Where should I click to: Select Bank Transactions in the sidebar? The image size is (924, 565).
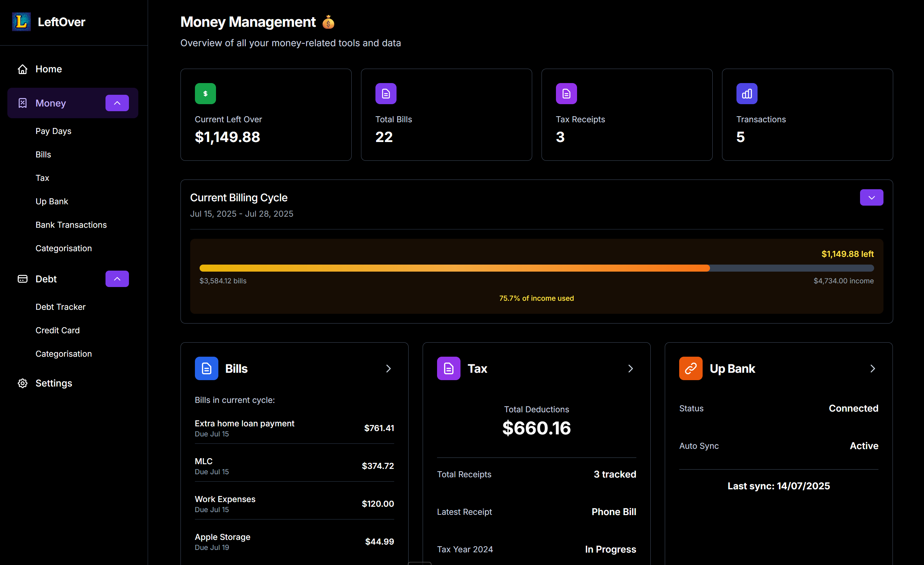(x=71, y=225)
